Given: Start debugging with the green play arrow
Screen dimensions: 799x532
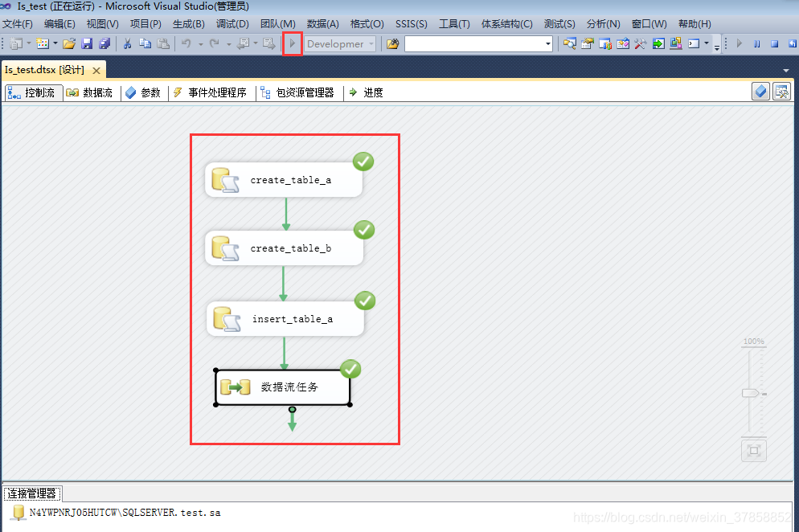Looking at the screenshot, I should (293, 44).
